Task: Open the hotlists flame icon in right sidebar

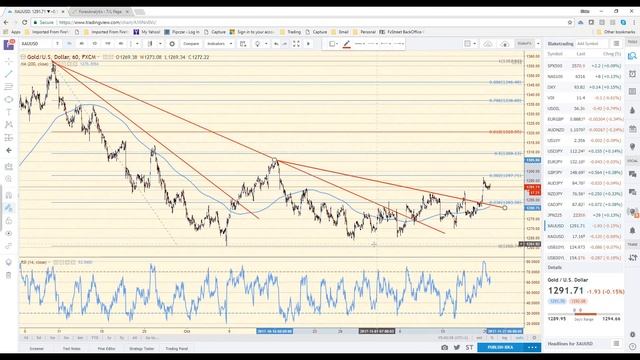Action: click(632, 110)
